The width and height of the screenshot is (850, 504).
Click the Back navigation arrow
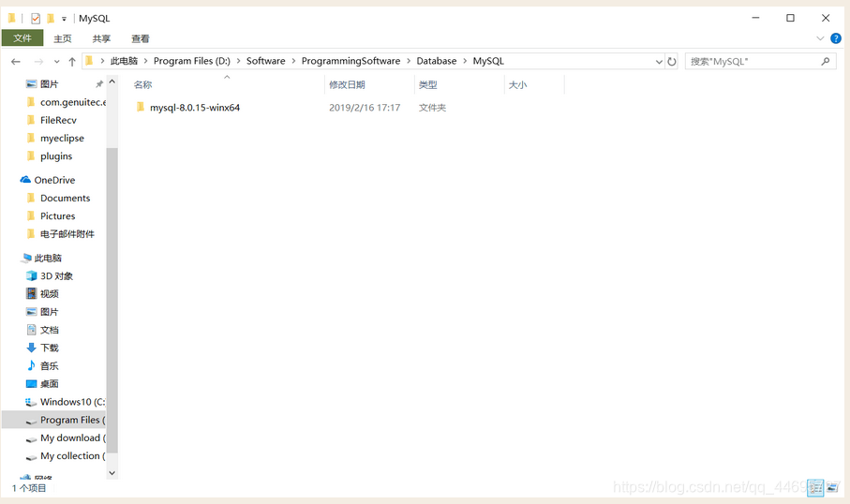[x=16, y=62]
